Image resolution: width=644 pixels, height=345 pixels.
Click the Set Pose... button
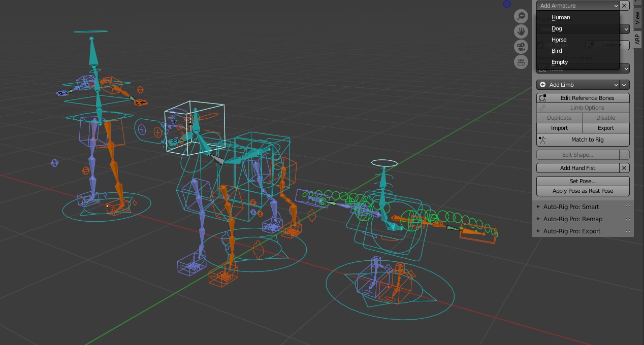[x=583, y=181]
